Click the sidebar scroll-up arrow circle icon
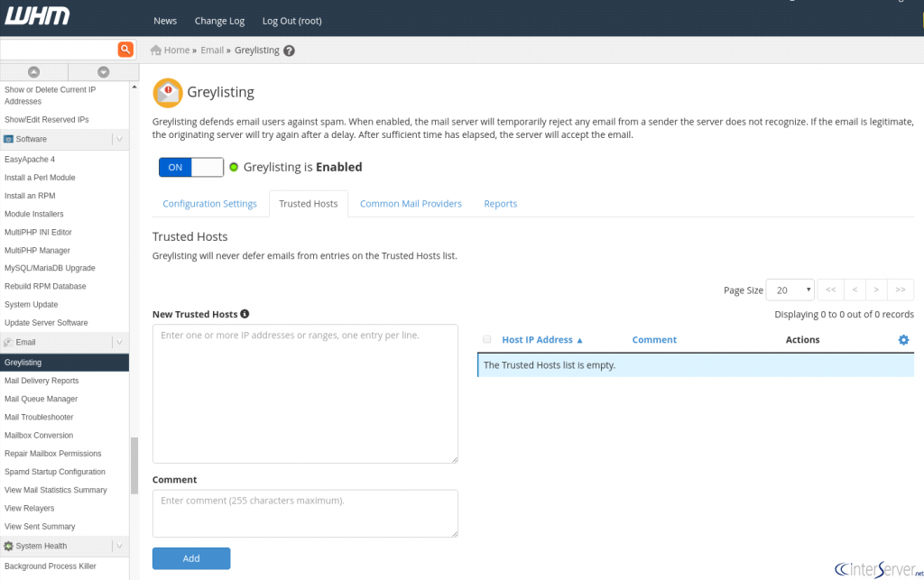The height and width of the screenshot is (580, 924). point(33,72)
